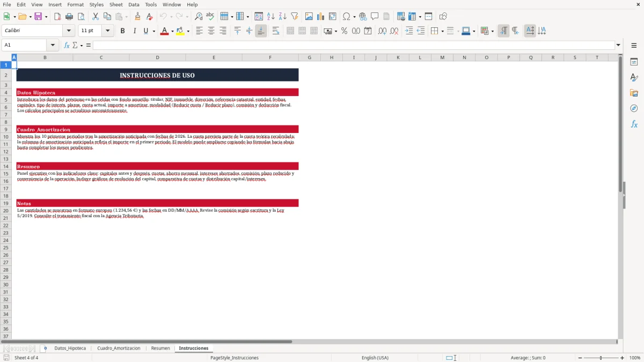
Task: Click the Cut scissors icon
Action: [95, 17]
